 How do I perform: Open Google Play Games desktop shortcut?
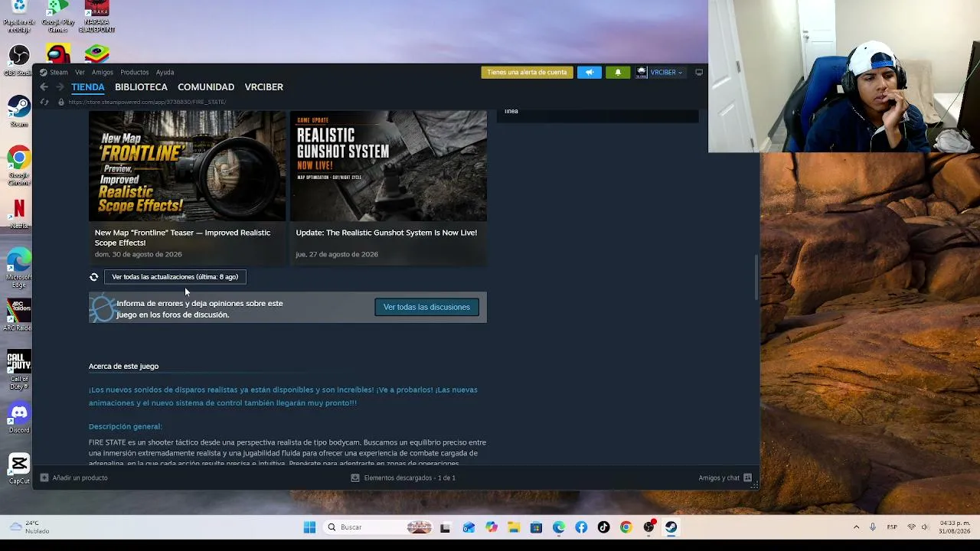[58, 17]
